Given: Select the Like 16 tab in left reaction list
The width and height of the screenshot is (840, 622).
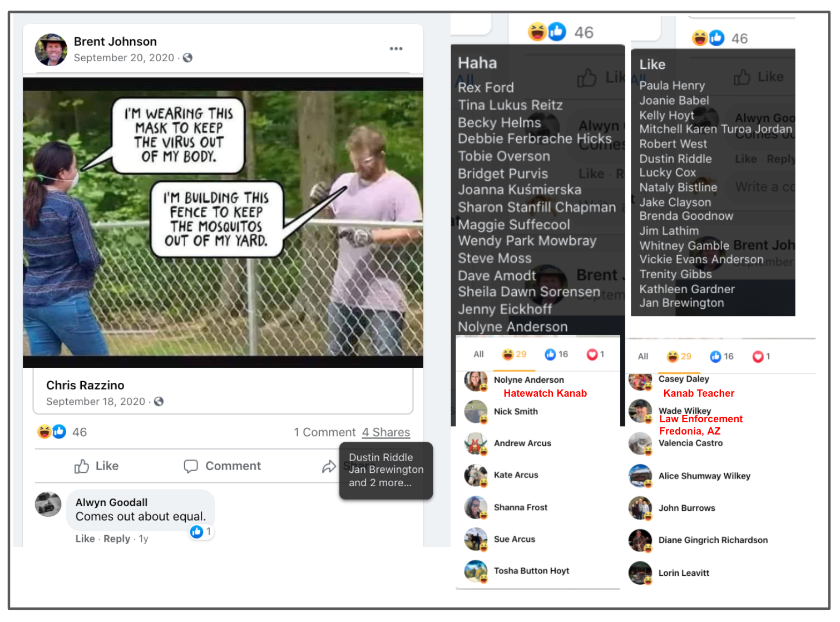Looking at the screenshot, I should tap(556, 354).
